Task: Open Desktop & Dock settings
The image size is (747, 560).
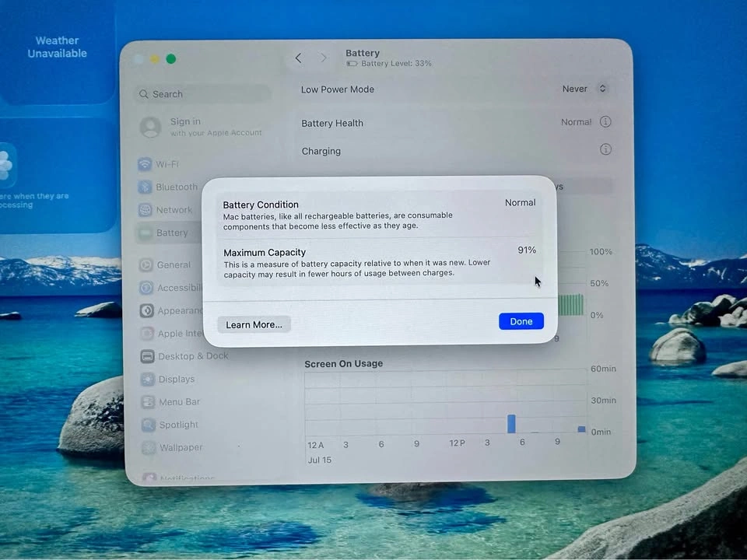Action: [x=185, y=356]
